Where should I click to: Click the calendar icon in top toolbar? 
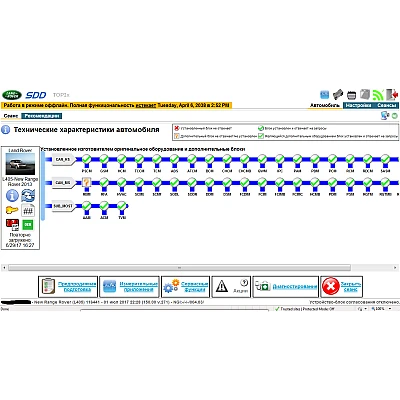(x=351, y=95)
